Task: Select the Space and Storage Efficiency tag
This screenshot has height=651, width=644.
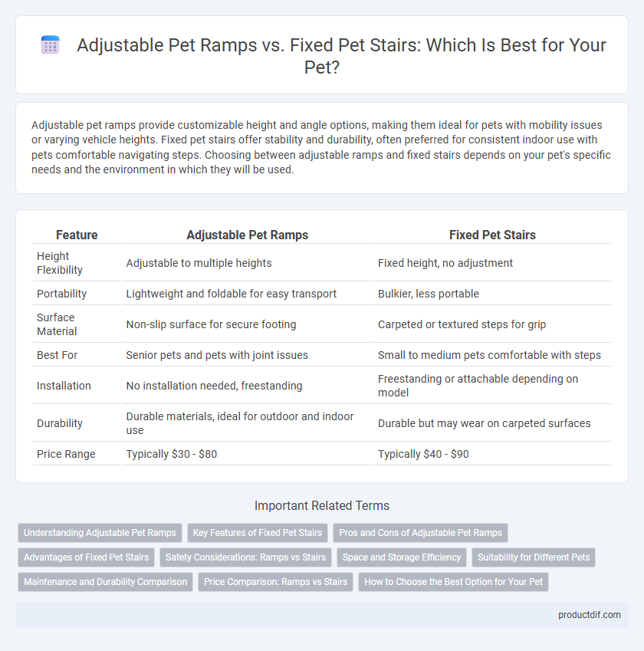Action: tap(402, 557)
